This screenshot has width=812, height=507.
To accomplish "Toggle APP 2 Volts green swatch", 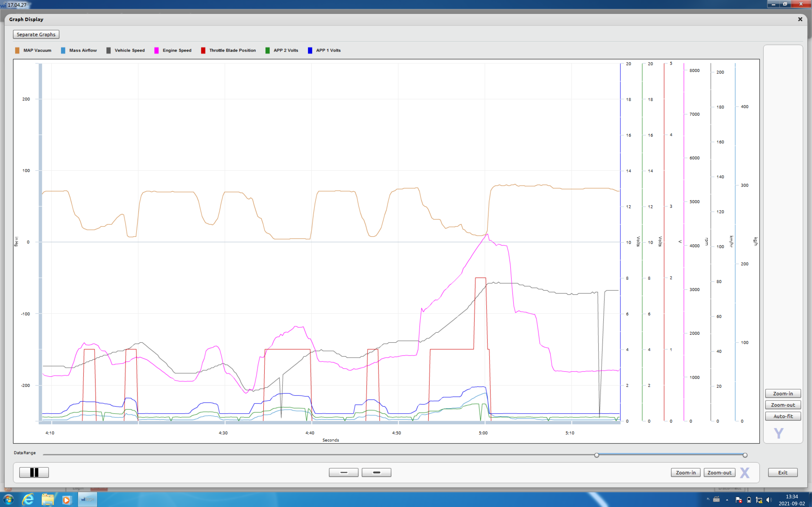I will pos(267,50).
